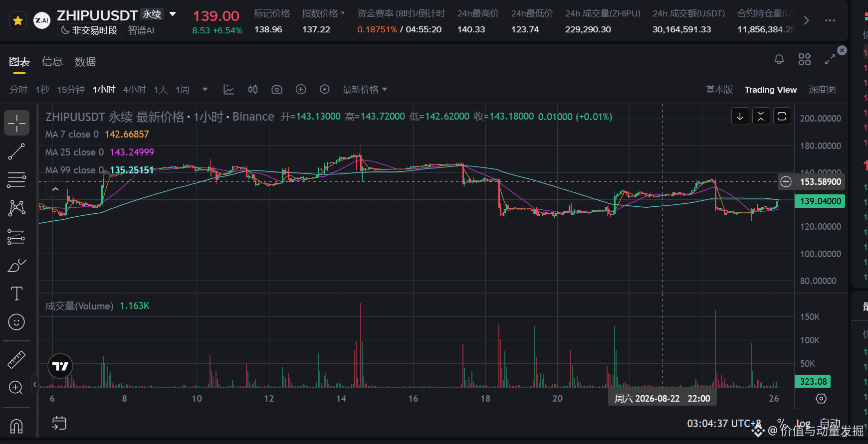Select the 1周 interval

183,89
